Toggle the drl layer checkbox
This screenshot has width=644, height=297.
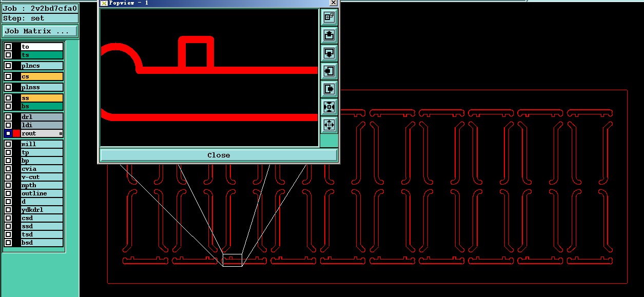[8, 117]
